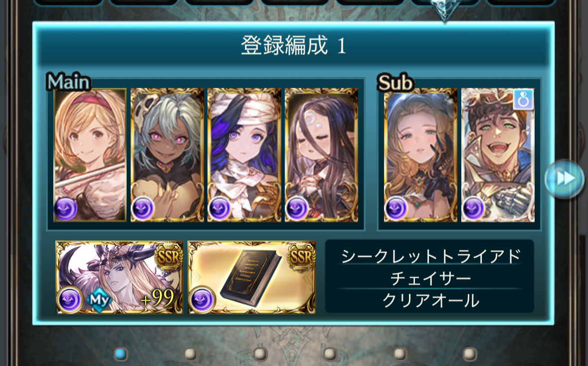Open the SSR summon with +99
Viewport: 588px width, 366px height.
[x=119, y=278]
